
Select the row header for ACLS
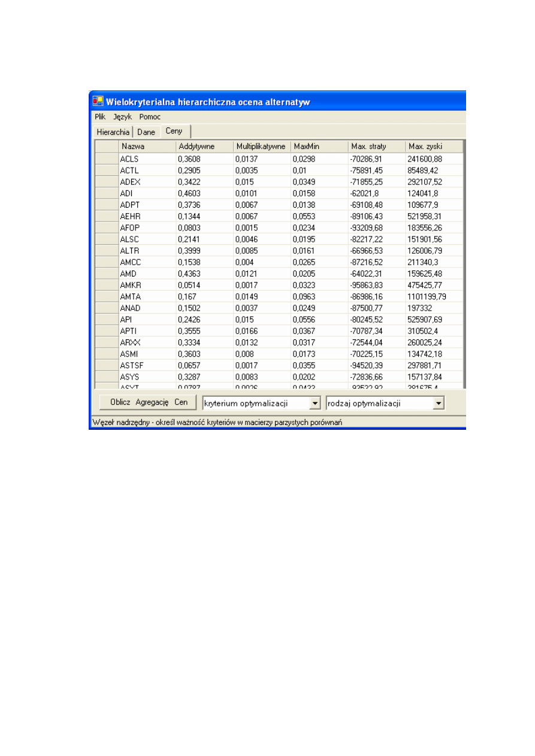click(107, 159)
